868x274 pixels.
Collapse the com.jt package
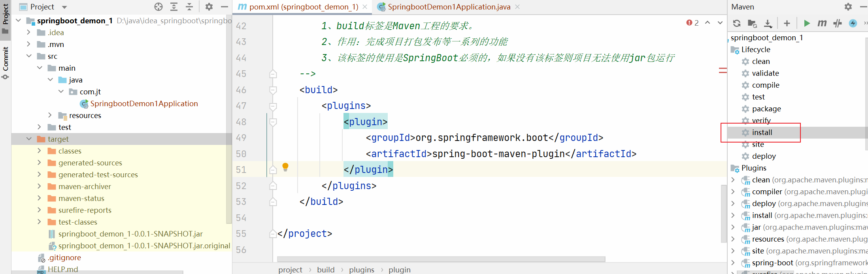pos(61,92)
